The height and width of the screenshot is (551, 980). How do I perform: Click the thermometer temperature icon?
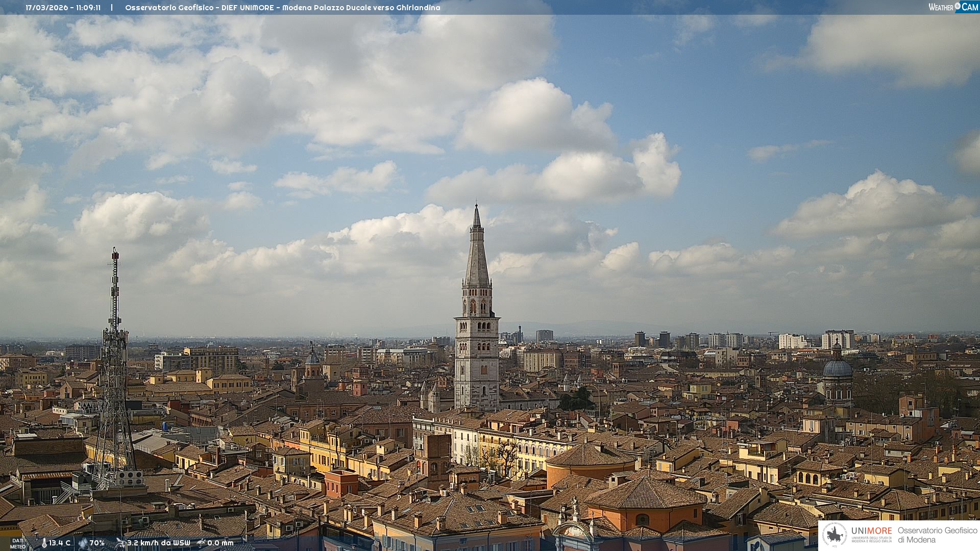44,543
